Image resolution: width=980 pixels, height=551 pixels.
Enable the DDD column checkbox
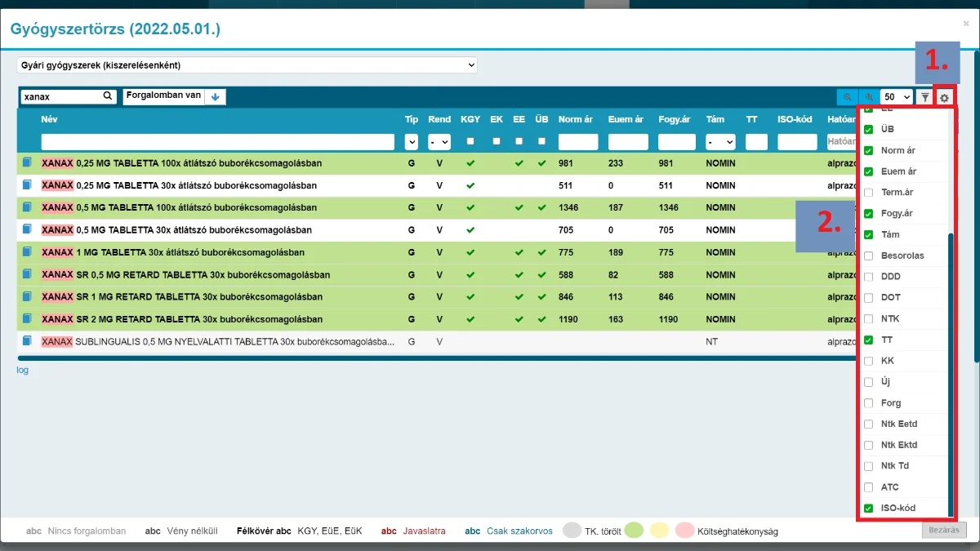click(x=869, y=277)
